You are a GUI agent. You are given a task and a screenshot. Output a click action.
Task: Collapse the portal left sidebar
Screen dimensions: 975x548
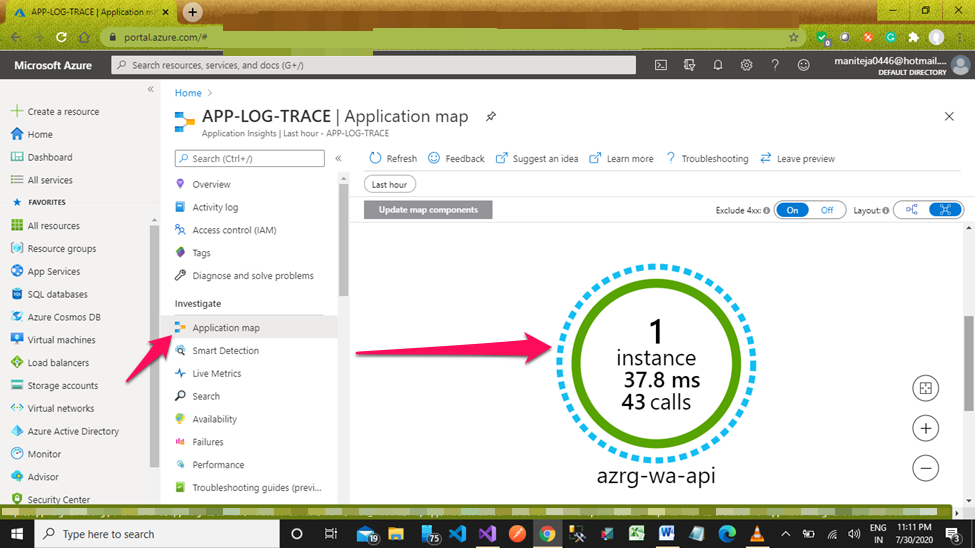[150, 90]
